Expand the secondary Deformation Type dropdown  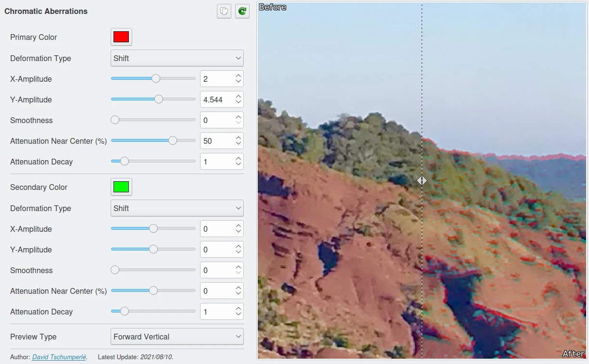click(x=177, y=208)
